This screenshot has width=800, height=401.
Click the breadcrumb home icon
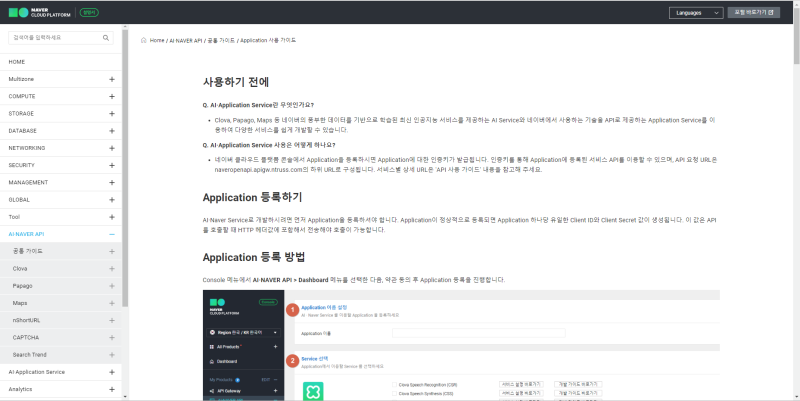coord(143,40)
